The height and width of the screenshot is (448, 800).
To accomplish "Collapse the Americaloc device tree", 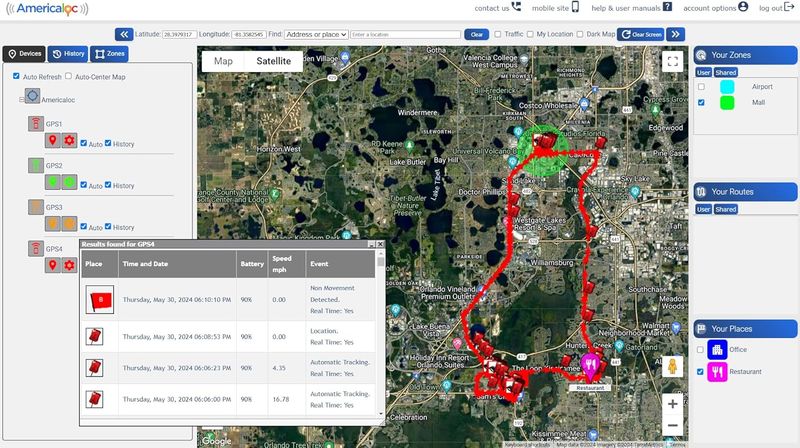I will (x=21, y=99).
